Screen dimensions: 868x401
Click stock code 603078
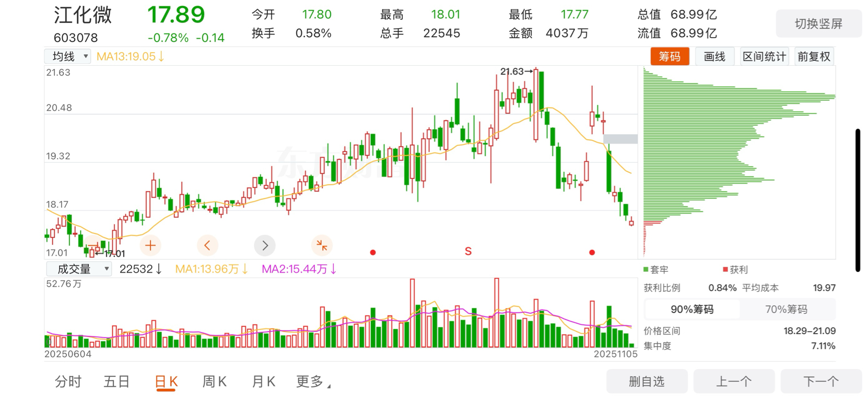point(76,38)
